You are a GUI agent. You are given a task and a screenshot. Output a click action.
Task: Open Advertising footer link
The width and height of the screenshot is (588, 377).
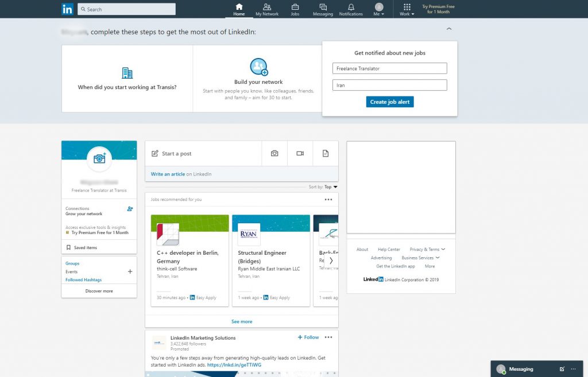[x=381, y=258]
